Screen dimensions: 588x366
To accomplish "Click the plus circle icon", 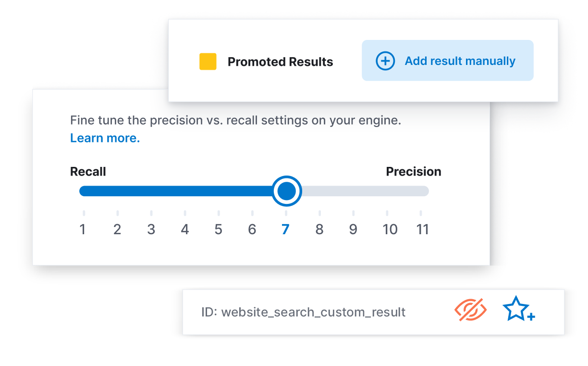I will point(385,61).
